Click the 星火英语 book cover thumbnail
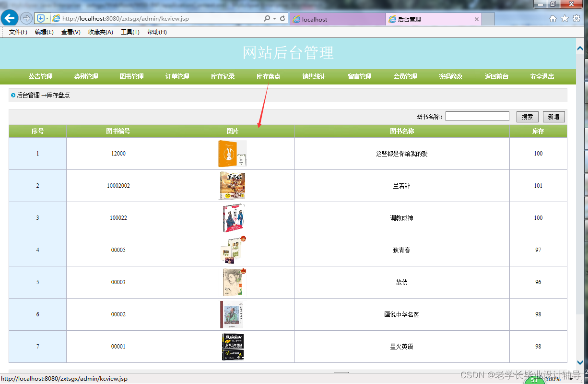This screenshot has height=384, width=588. point(233,346)
